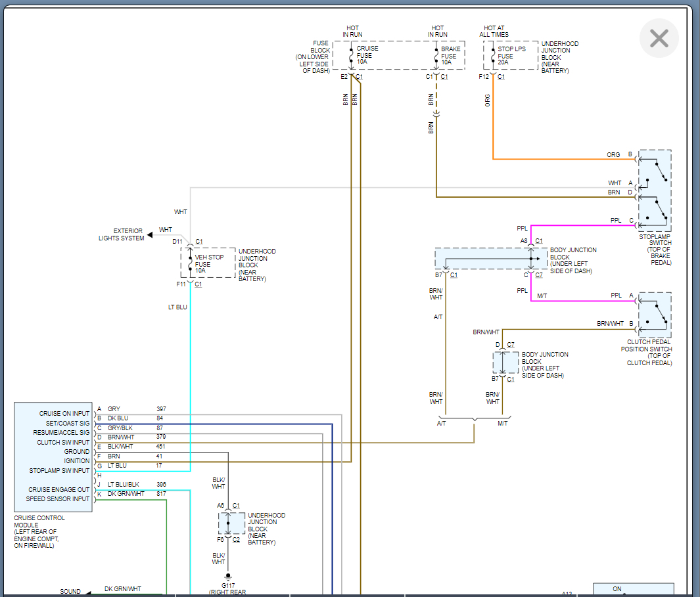Click the body junction block with D C7 terminal
Image resolution: width=700 pixels, height=597 pixels.
505,363
